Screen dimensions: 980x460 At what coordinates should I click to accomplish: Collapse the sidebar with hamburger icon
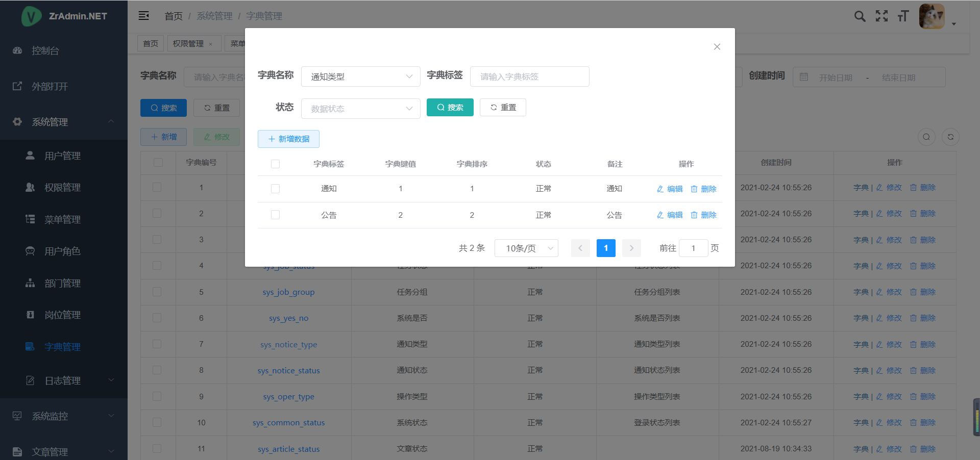click(x=144, y=16)
